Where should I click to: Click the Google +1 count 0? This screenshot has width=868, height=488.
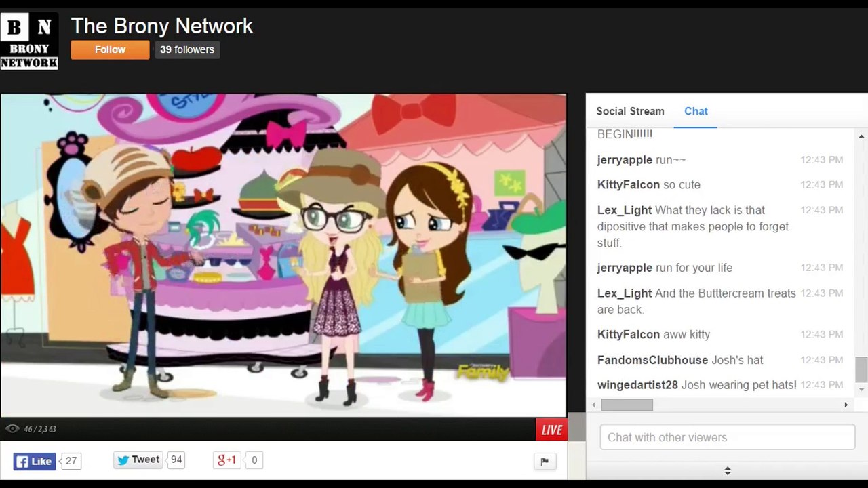point(254,460)
